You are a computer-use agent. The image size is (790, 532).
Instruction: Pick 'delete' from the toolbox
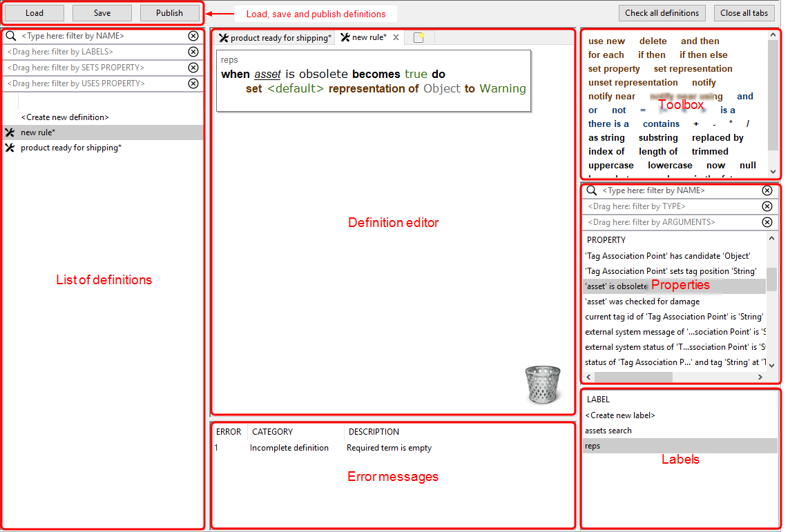tap(653, 41)
